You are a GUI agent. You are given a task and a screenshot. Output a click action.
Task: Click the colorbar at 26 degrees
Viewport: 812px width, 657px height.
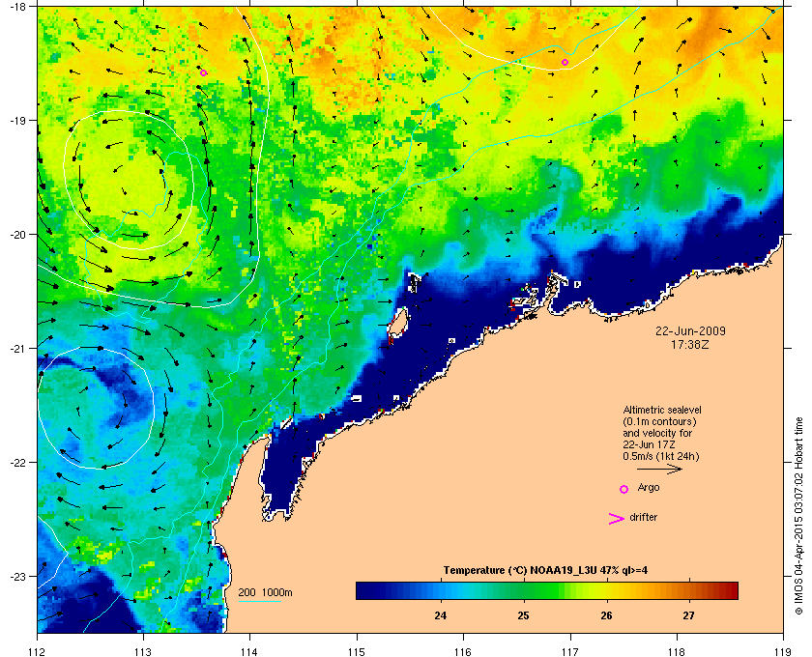606,590
